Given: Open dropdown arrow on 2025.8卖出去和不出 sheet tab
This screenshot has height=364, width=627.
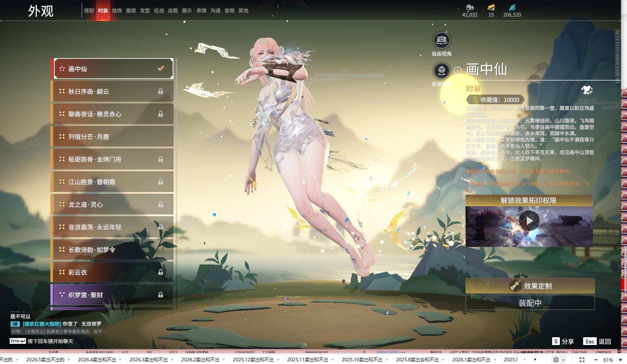Looking at the screenshot, I should coord(443,360).
